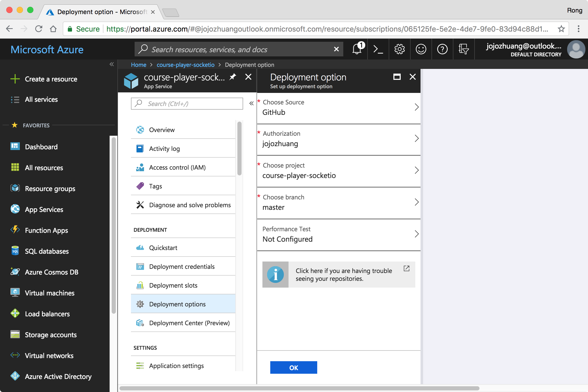Click the Microsoft Azure logo link
The image size is (588, 392).
click(x=47, y=50)
